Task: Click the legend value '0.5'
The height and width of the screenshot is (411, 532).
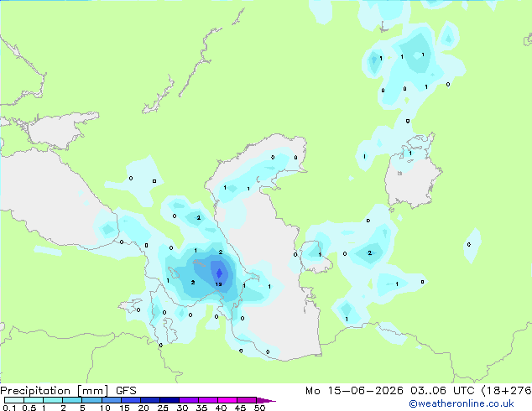Action: tap(29, 408)
